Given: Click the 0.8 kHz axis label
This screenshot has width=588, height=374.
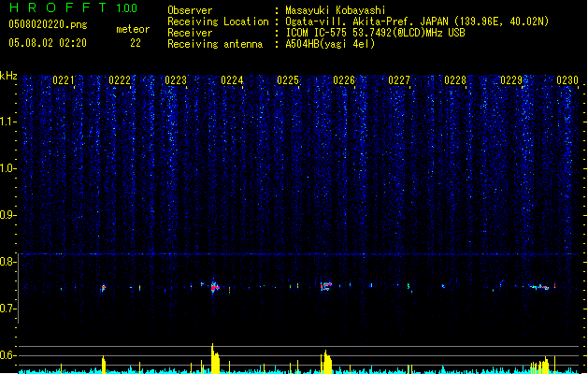Looking at the screenshot, I should coord(8,262).
